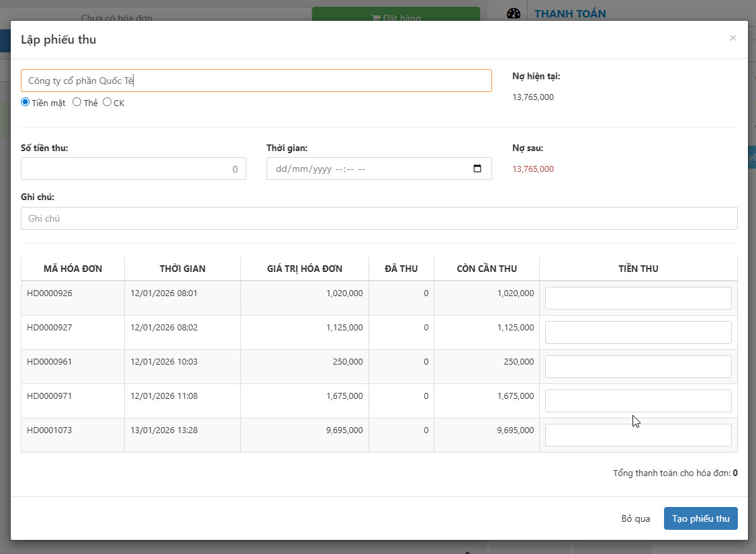The image size is (756, 554).
Task: Click Bỏ qua to cancel
Action: (x=635, y=518)
